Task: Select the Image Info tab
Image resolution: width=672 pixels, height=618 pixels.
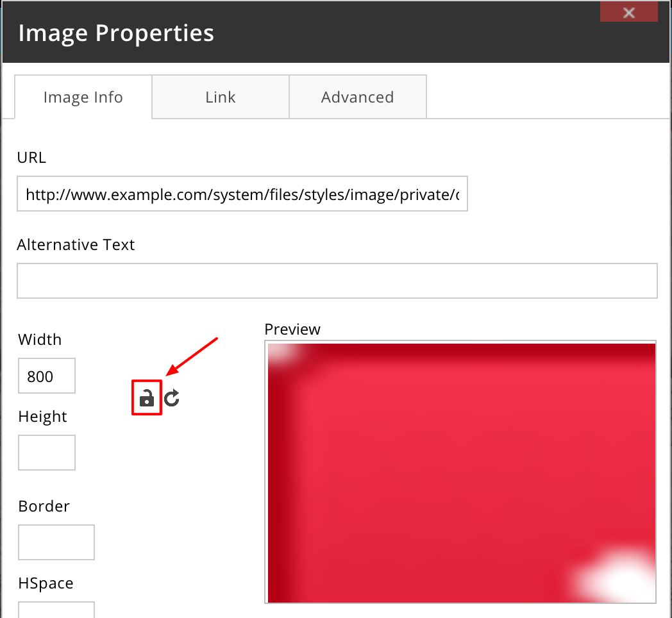Action: click(83, 97)
